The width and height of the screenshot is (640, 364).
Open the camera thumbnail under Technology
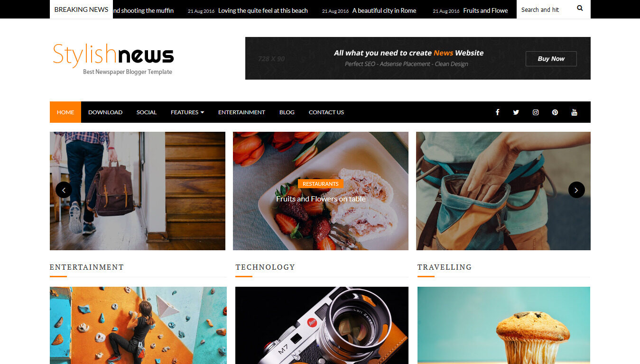322,325
